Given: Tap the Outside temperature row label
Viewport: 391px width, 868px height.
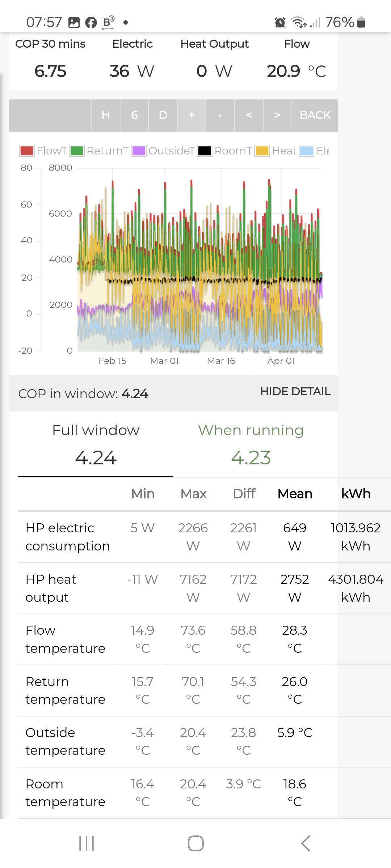Looking at the screenshot, I should point(65,741).
